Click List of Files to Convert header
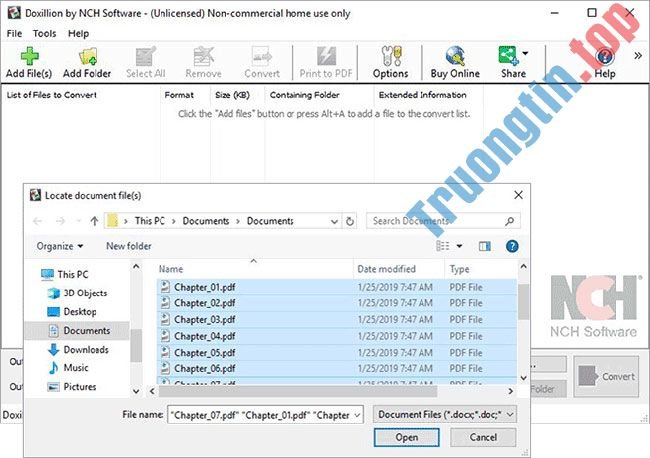Screen dimensions: 650x458 click(x=52, y=95)
